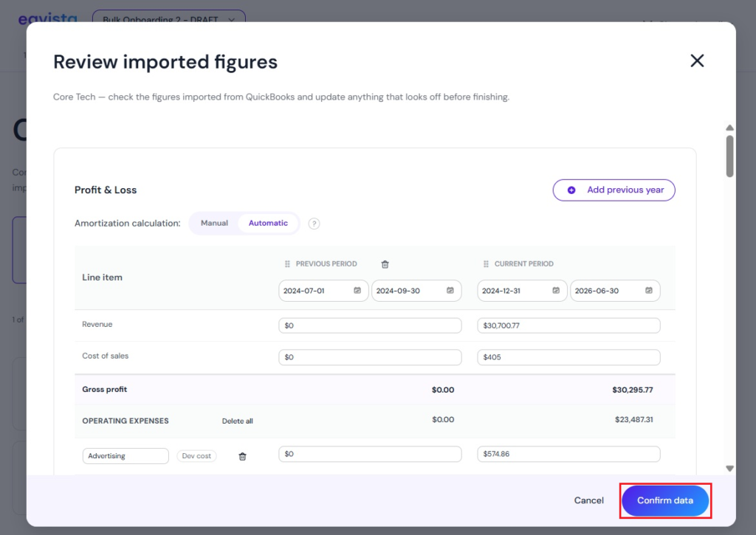Click previous period Advertising $0 field
The width and height of the screenshot is (756, 535).
(370, 454)
